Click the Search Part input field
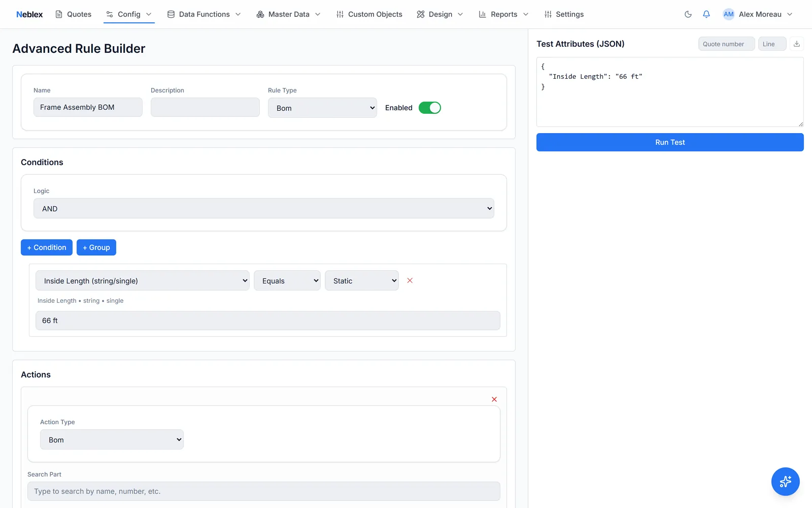 point(264,491)
